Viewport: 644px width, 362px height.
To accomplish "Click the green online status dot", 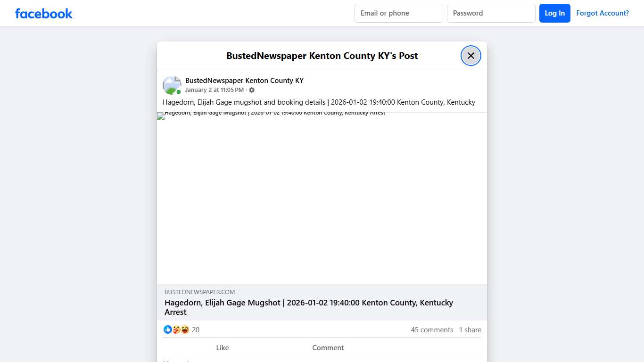I will click(x=178, y=91).
